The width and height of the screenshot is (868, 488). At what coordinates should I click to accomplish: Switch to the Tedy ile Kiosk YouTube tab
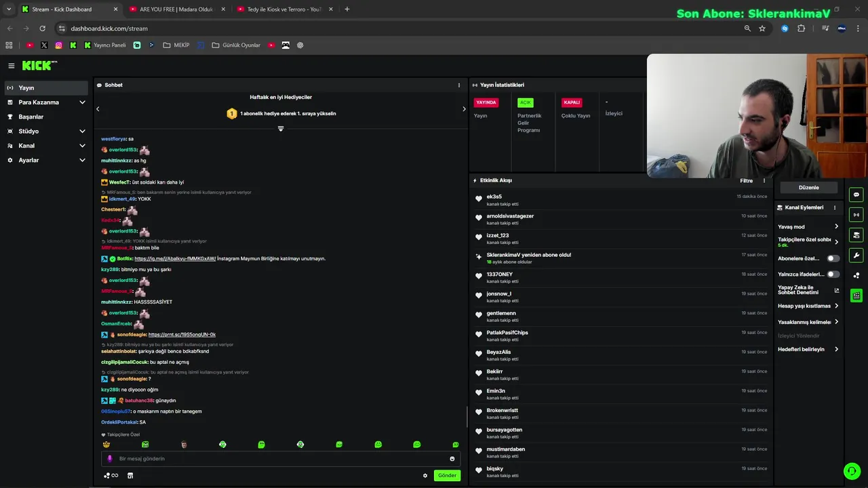tap(285, 9)
